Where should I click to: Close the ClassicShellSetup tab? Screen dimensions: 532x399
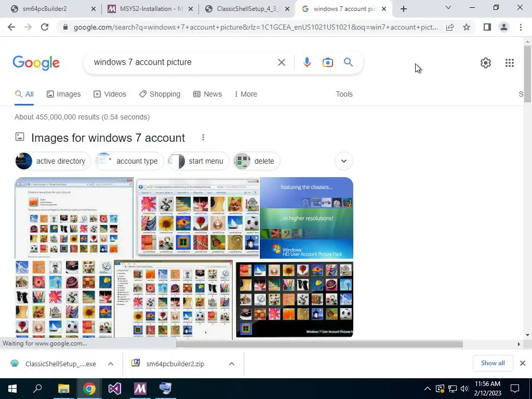click(287, 9)
